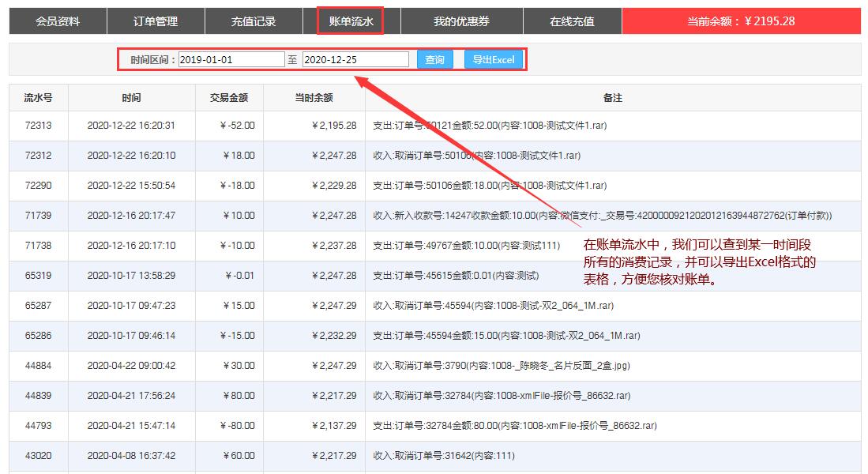The width and height of the screenshot is (868, 474).
Task: Click the 时间 column header
Action: tap(131, 98)
